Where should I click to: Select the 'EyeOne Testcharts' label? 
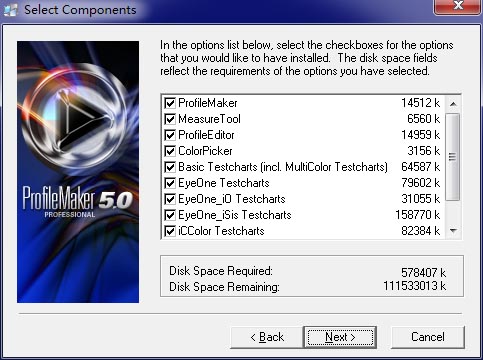(x=224, y=183)
